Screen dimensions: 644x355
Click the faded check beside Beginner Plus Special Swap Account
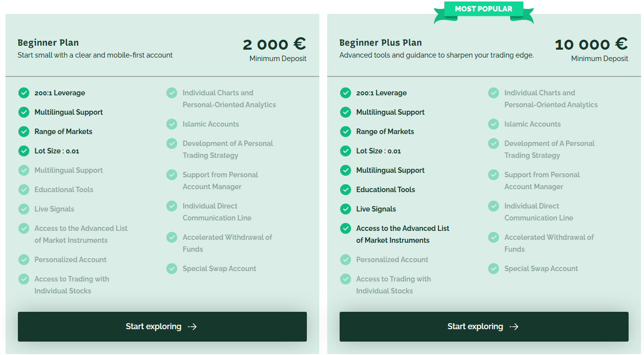494,269
